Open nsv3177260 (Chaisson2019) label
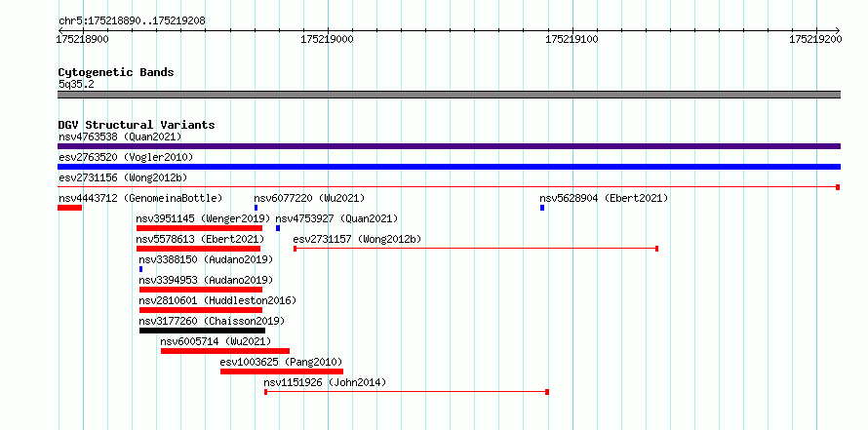 (x=212, y=321)
